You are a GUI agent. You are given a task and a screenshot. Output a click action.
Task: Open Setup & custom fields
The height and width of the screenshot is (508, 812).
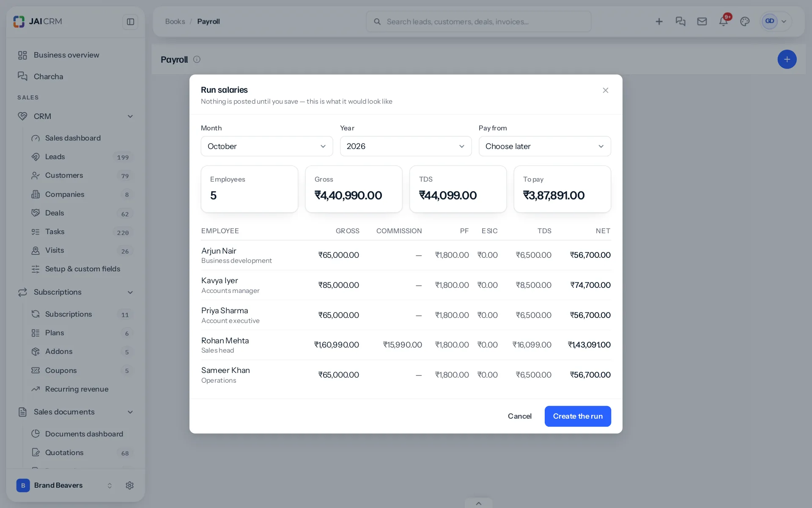[82, 269]
